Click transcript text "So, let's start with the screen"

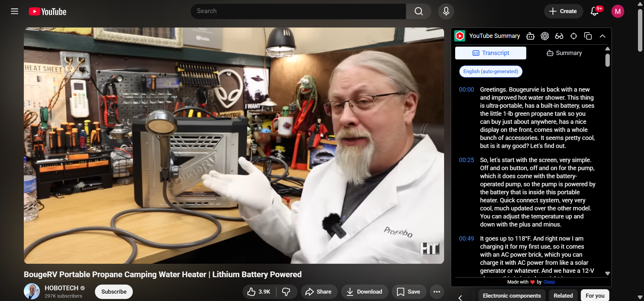pos(538,192)
